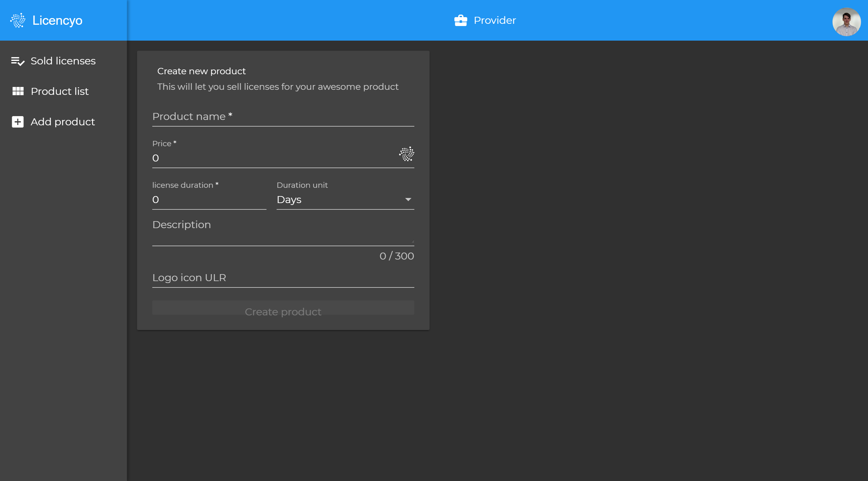This screenshot has height=481, width=868.
Task: Click the Provider briefcase icon
Action: [x=460, y=20]
